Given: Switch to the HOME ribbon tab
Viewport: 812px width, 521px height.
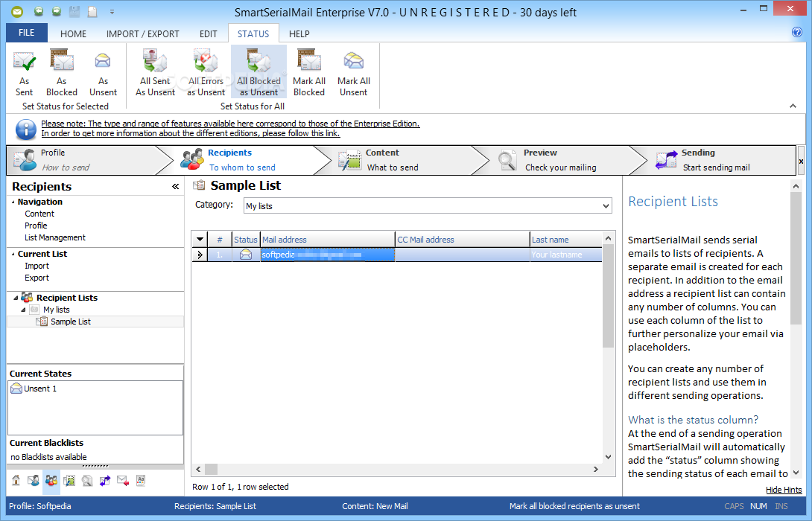Looking at the screenshot, I should [73, 34].
